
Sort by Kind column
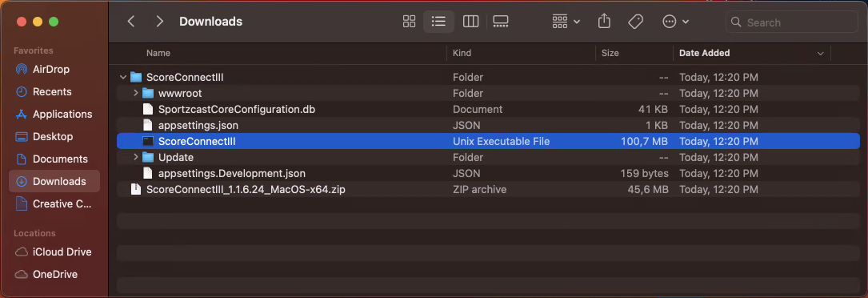(462, 53)
